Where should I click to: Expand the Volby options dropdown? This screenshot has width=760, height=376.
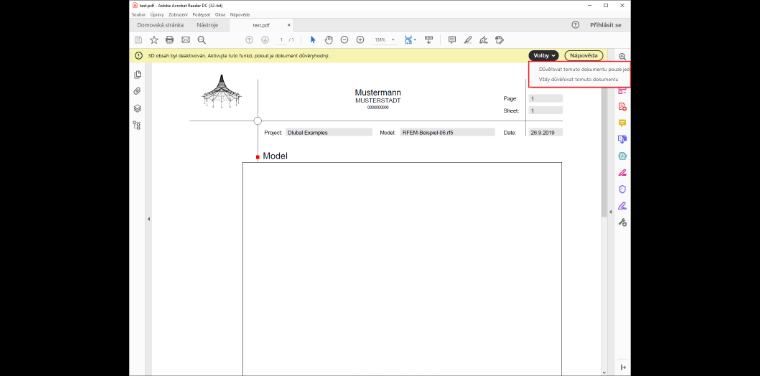[543, 56]
